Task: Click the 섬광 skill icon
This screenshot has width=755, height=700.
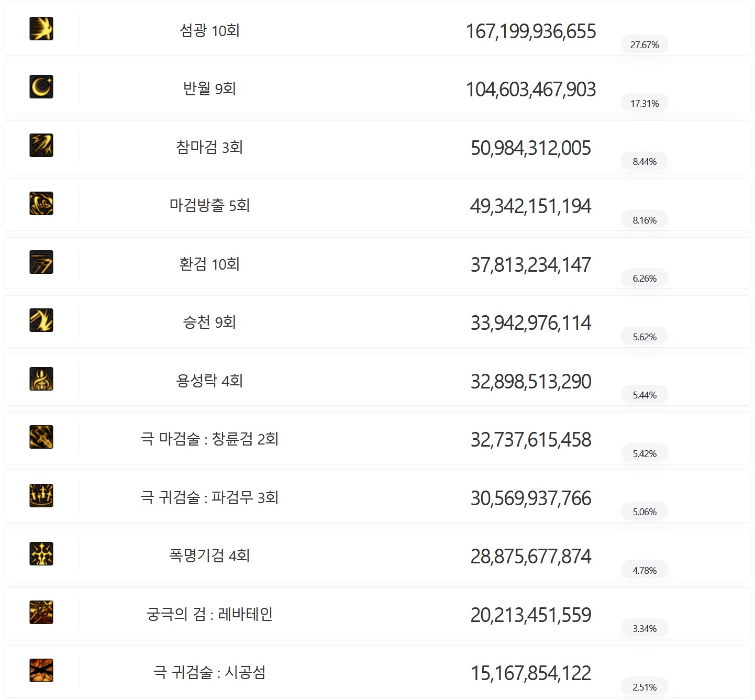Action: [x=41, y=29]
